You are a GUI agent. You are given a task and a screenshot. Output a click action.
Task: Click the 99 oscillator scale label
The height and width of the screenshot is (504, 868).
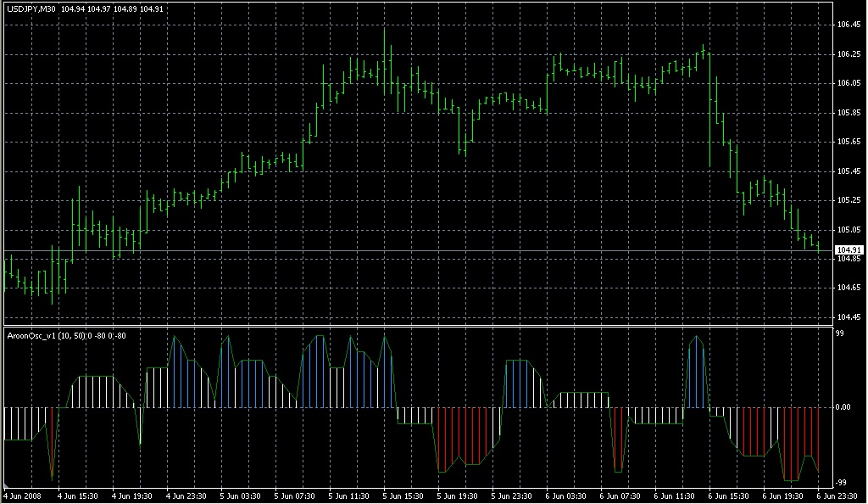(x=840, y=333)
